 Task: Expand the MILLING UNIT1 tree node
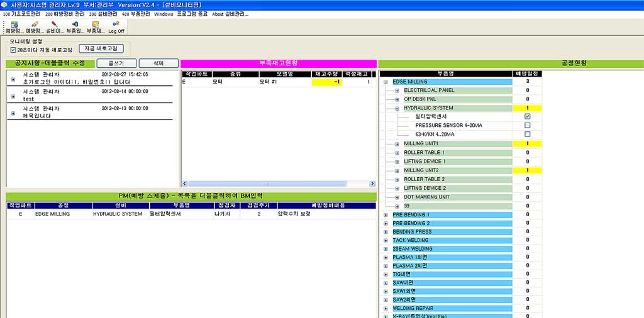(x=397, y=144)
